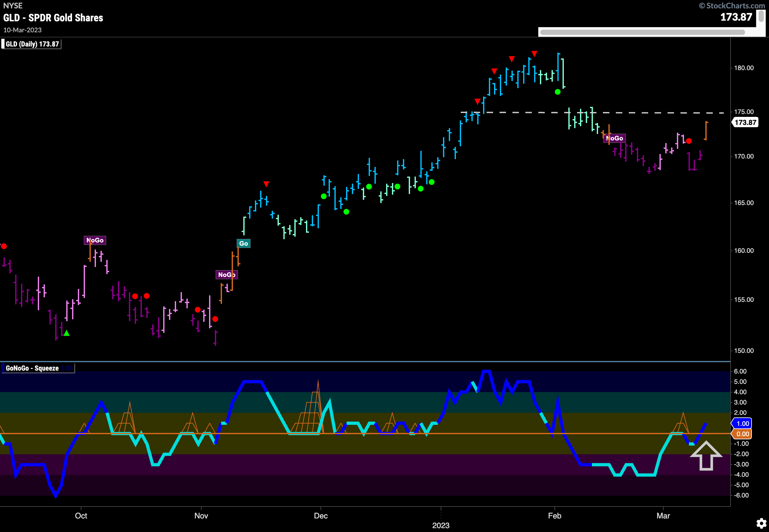Click the 180.00 price axis label
Viewport: 769px width, 532px height.
point(744,68)
